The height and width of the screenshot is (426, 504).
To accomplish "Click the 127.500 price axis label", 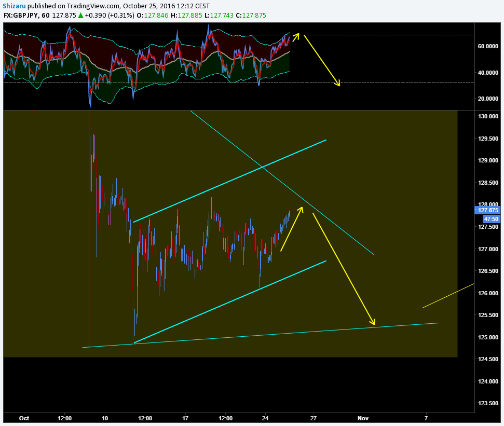I will coord(488,227).
